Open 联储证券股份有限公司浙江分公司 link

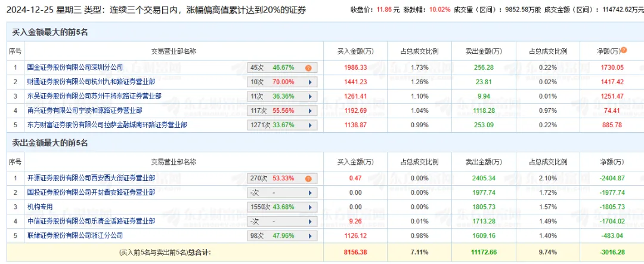pyautogui.click(x=75, y=235)
